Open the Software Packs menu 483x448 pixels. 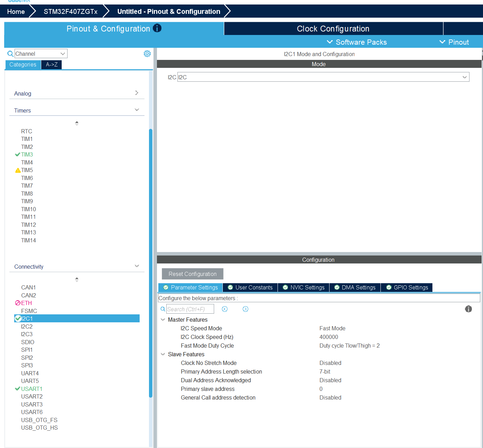pos(357,42)
